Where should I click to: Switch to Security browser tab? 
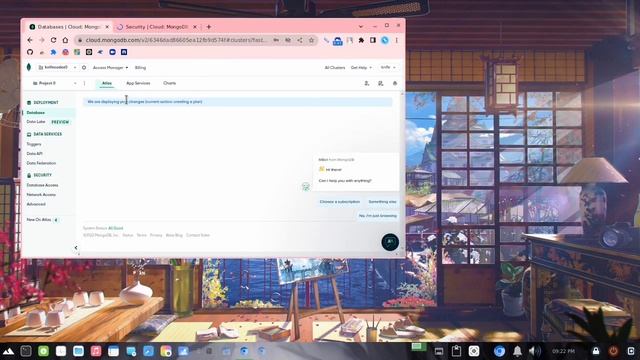tap(156, 27)
